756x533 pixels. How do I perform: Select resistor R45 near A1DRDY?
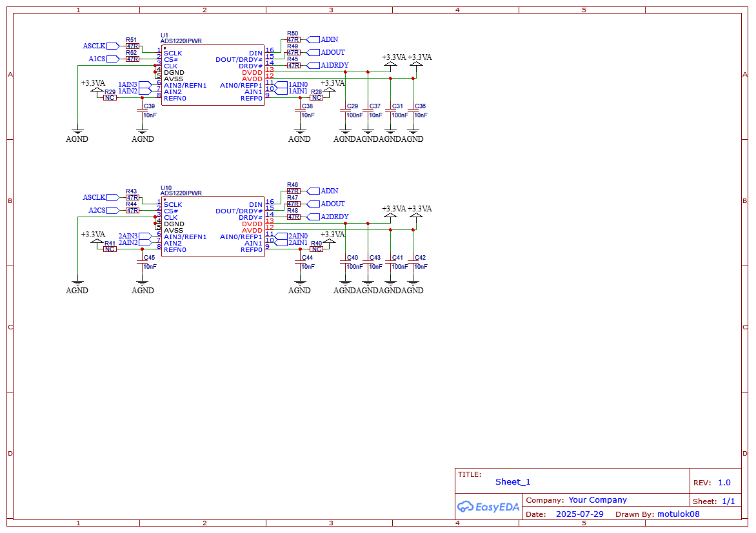293,65
